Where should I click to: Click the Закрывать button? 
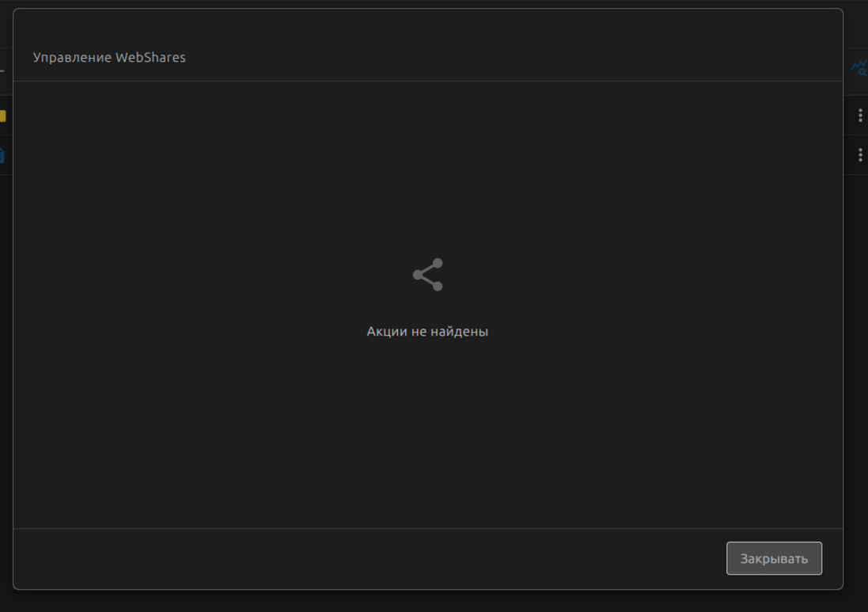pos(774,558)
